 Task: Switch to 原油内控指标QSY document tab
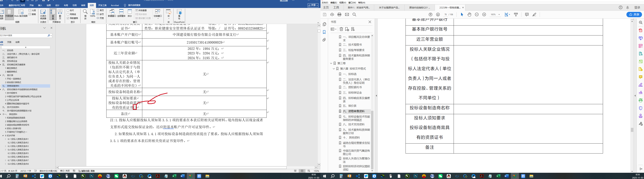pyautogui.click(x=420, y=7)
